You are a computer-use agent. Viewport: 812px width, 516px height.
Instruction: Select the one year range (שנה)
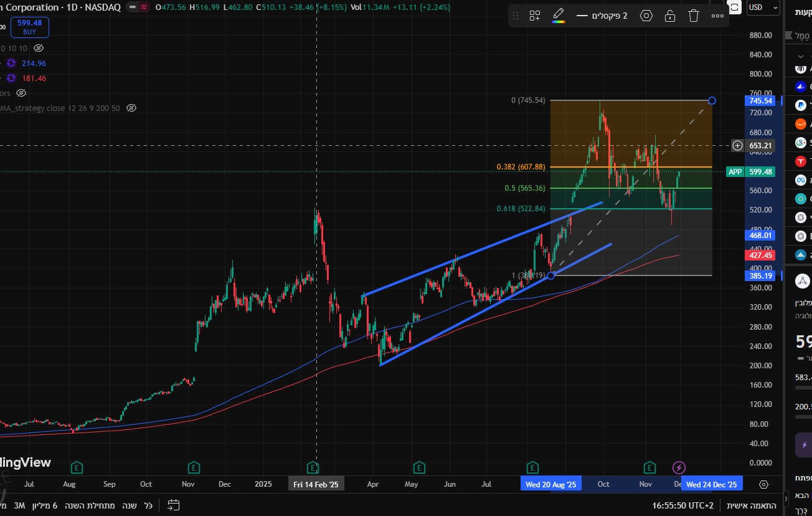tap(130, 505)
